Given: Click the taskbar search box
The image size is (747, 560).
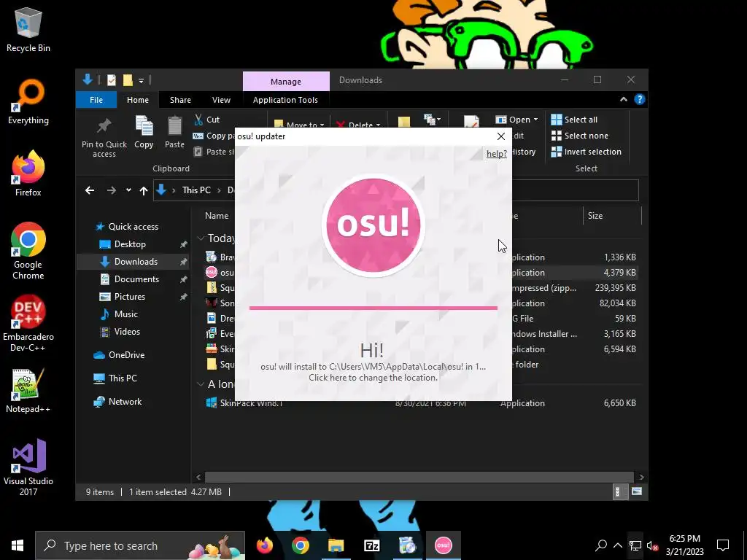Looking at the screenshot, I should [140, 545].
